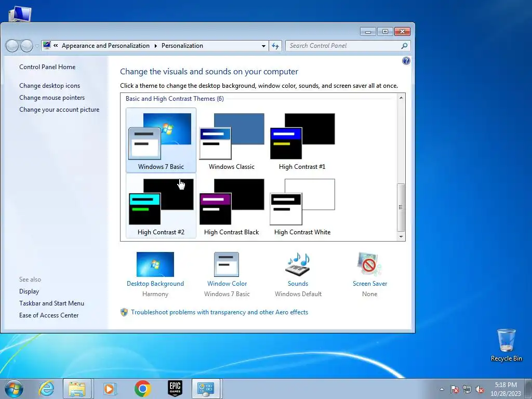Select the Computer desktop icon behind the window
Viewport: 532px width, 399px height.
(x=20, y=14)
